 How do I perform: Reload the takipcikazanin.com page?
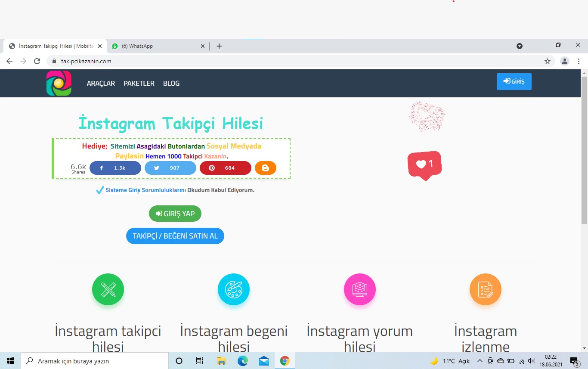click(x=37, y=61)
